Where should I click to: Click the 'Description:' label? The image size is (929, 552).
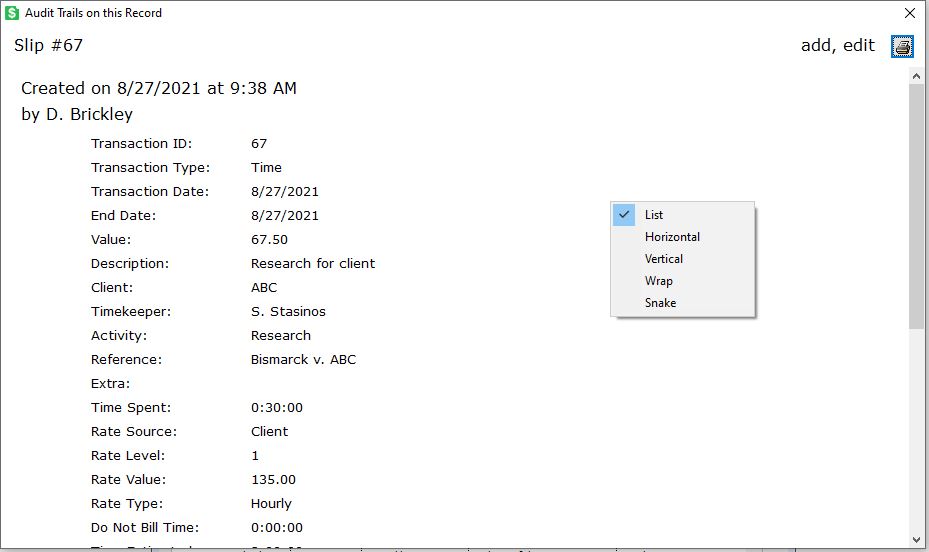pos(130,264)
